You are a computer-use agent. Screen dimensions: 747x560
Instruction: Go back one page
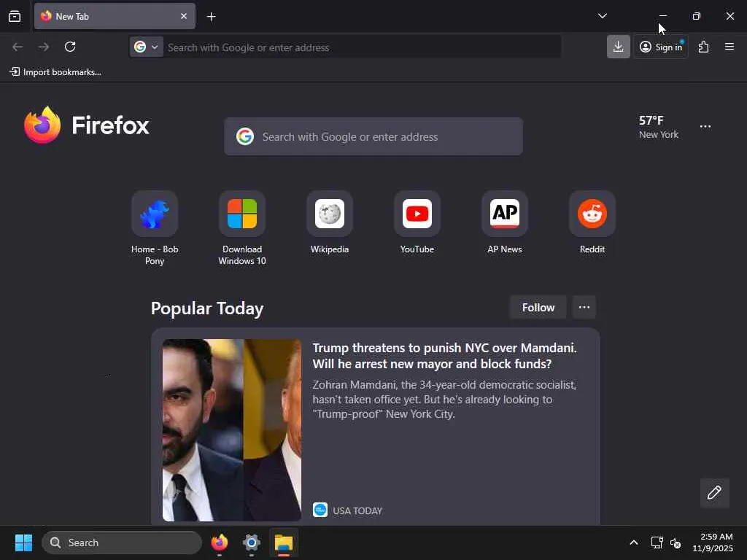click(x=18, y=47)
